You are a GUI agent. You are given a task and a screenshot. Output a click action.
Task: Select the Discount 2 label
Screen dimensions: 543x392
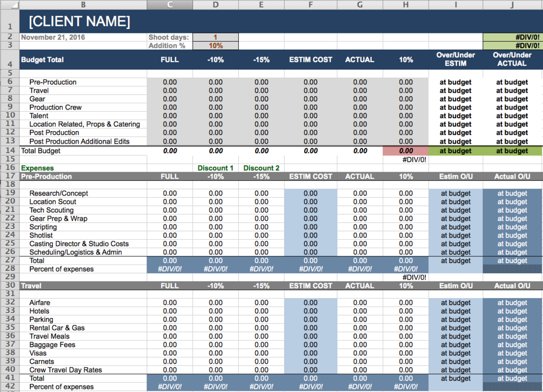[x=261, y=168]
